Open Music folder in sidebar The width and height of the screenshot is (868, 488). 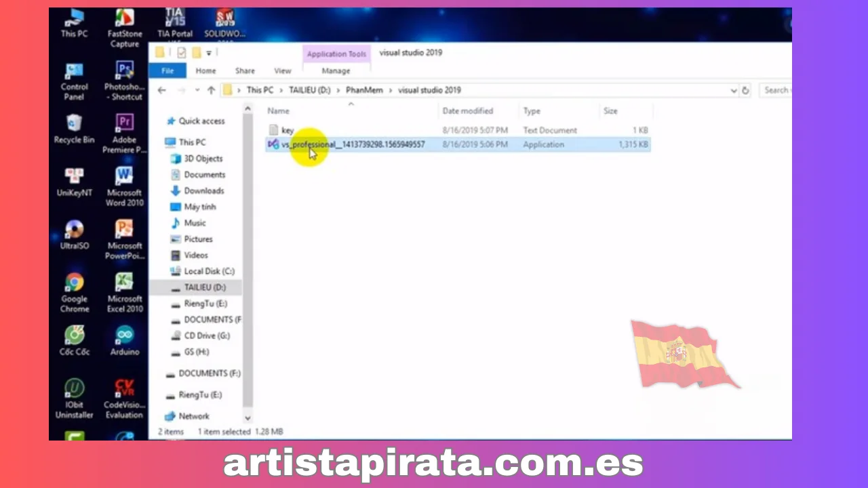point(195,223)
